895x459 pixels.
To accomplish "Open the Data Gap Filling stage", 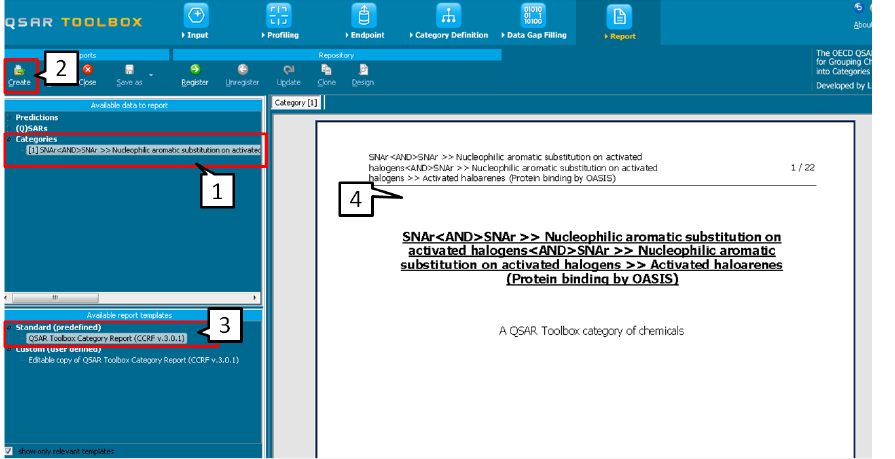I will pos(534,21).
